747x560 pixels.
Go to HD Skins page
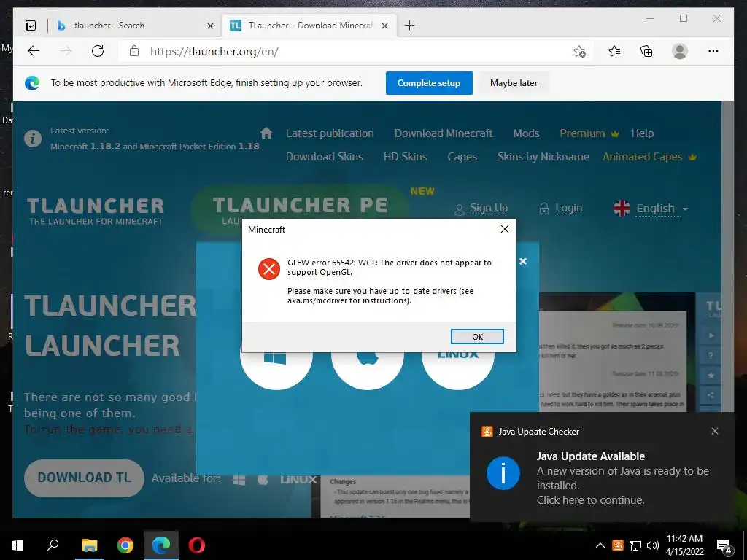(405, 157)
